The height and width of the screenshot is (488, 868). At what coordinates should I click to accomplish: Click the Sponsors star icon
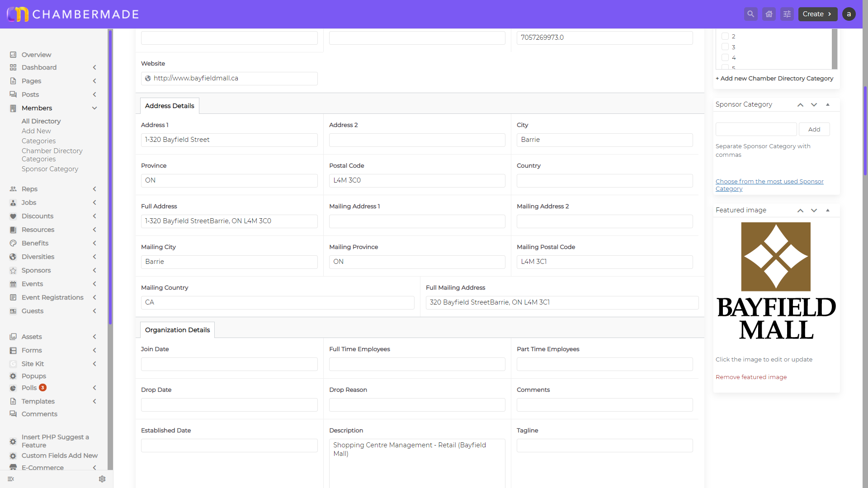[13, 270]
